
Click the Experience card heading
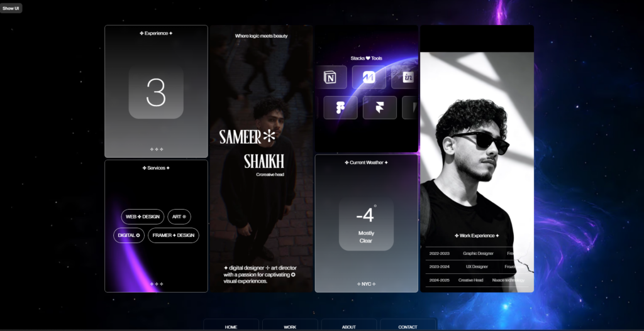[156, 33]
